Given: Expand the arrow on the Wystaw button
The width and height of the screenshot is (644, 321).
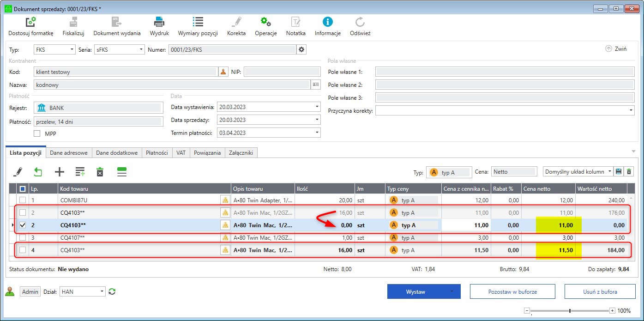Looking at the screenshot, I should click(452, 292).
